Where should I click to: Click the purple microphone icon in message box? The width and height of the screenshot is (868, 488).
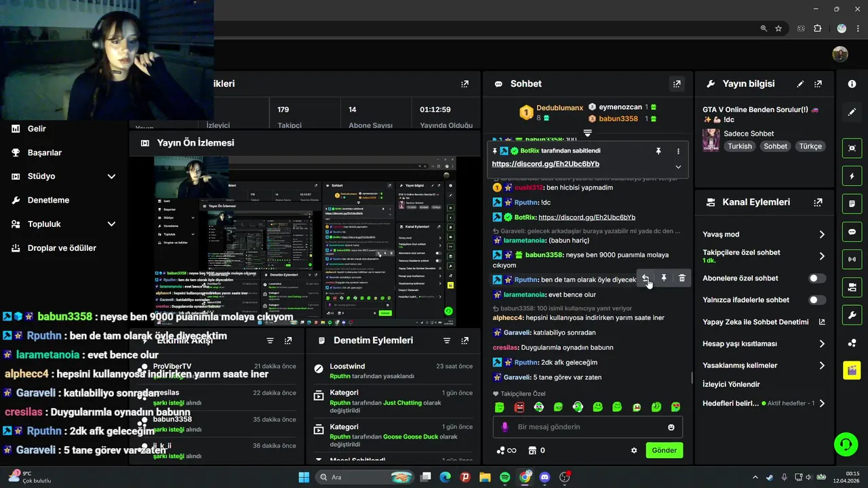pos(505,427)
